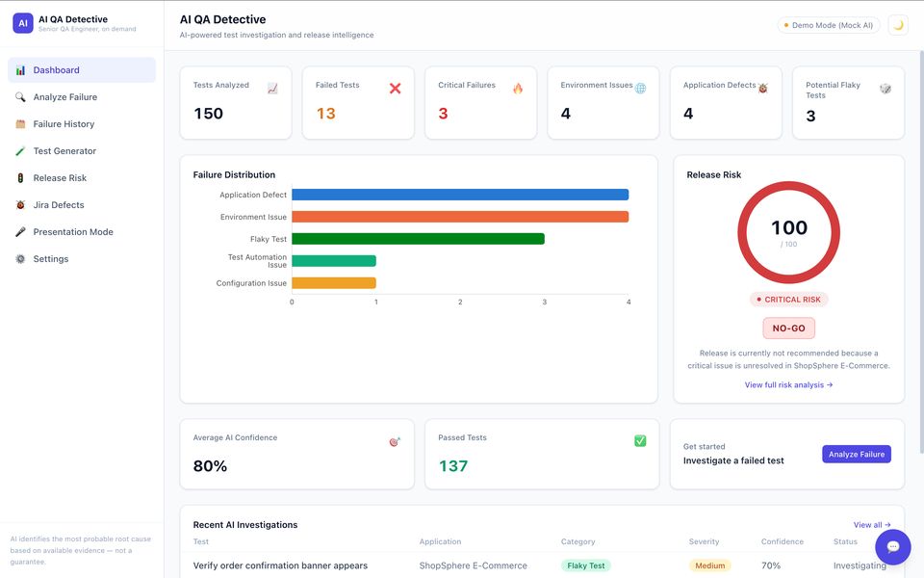Open View full risk analysis link
Image resolution: width=924 pixels, height=578 pixels.
coord(788,384)
